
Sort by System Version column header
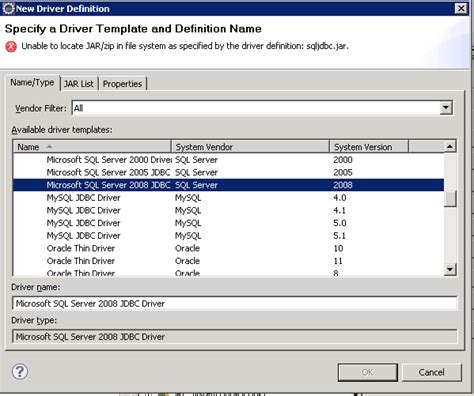369,147
